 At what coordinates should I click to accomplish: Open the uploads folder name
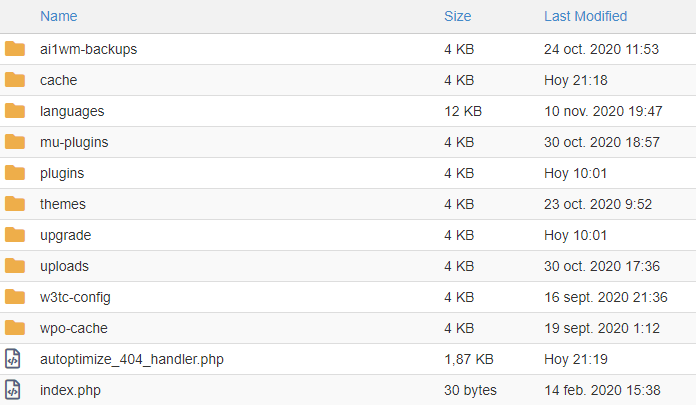click(64, 266)
